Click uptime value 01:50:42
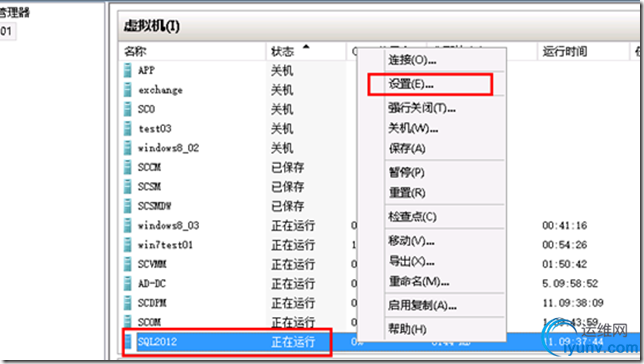This screenshot has height=364, width=644. click(x=564, y=264)
